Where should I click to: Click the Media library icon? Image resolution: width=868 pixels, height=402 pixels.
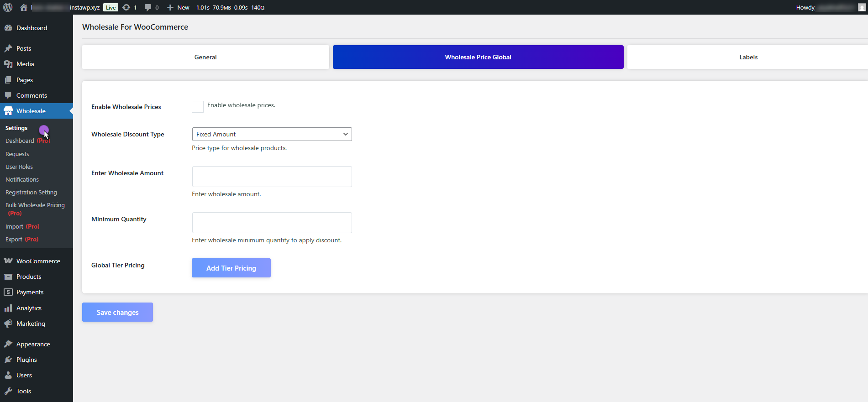(8, 64)
